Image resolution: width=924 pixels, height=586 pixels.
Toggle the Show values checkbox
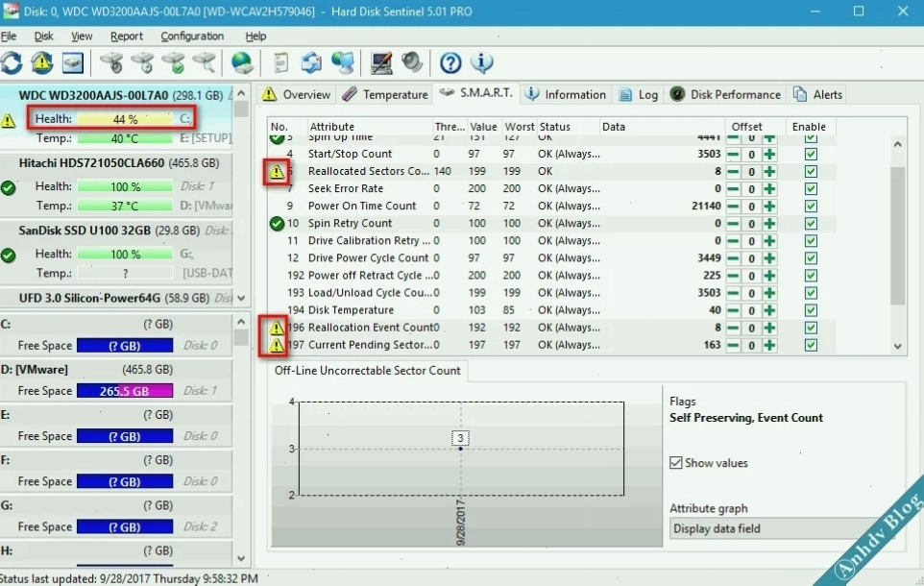pyautogui.click(x=676, y=463)
